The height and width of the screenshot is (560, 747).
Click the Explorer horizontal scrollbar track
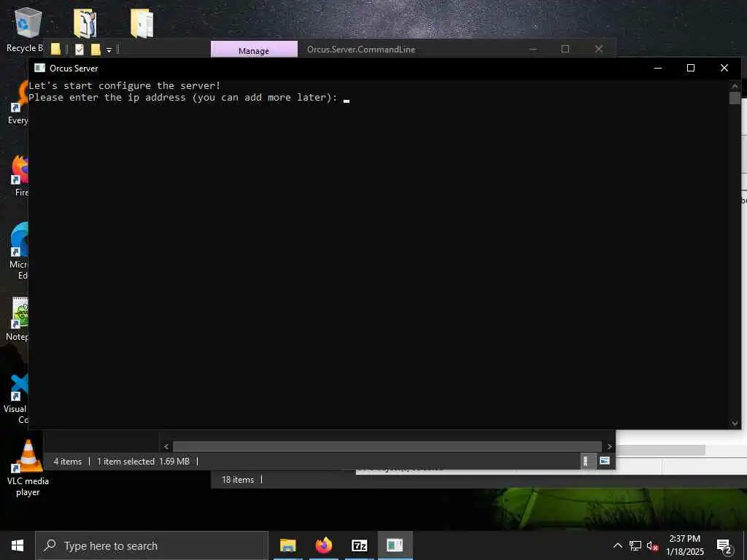[387, 447]
